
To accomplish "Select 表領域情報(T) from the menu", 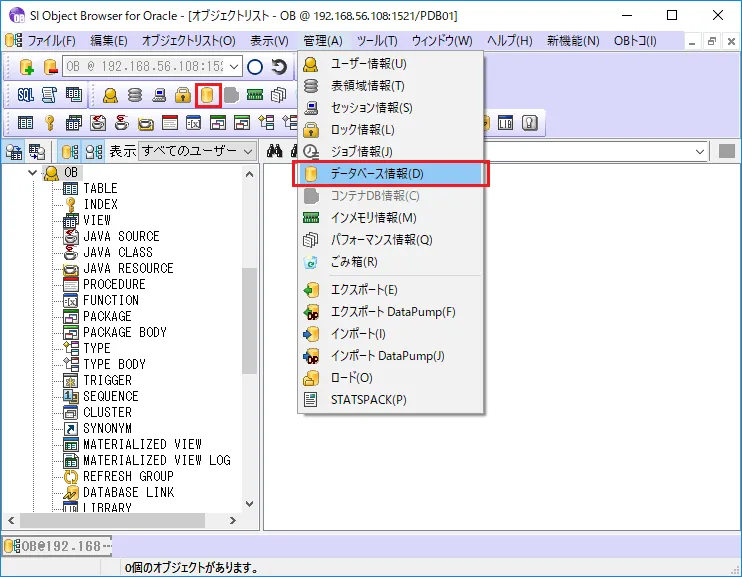I will click(391, 86).
